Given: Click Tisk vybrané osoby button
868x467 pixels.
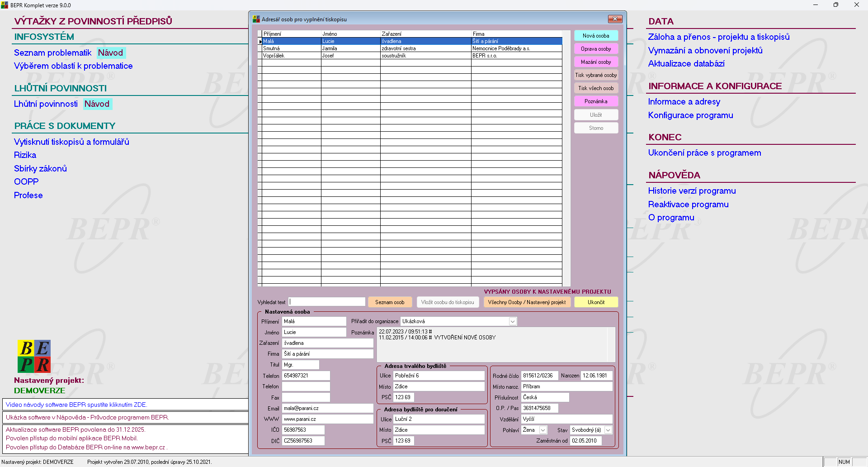Looking at the screenshot, I should 596,75.
